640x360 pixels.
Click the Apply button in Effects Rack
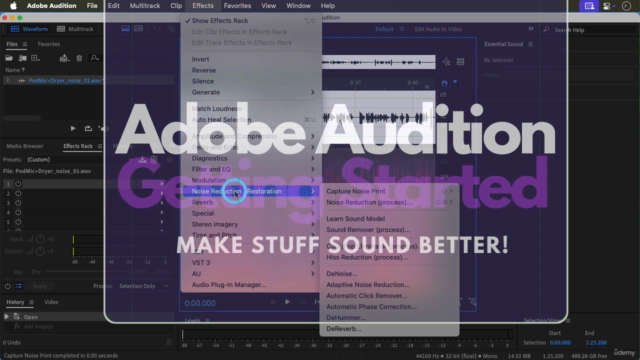40,286
